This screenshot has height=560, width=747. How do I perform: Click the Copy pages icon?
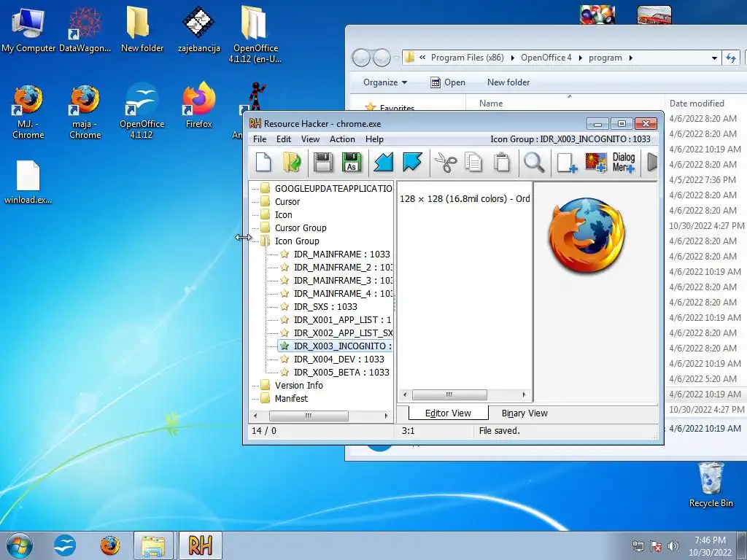point(473,162)
